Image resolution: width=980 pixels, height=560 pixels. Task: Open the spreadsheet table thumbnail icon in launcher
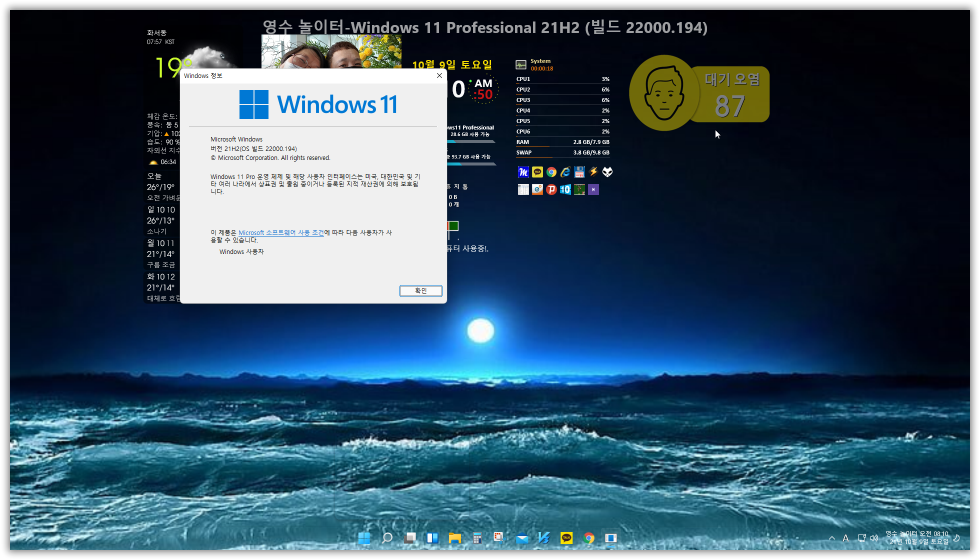(523, 189)
